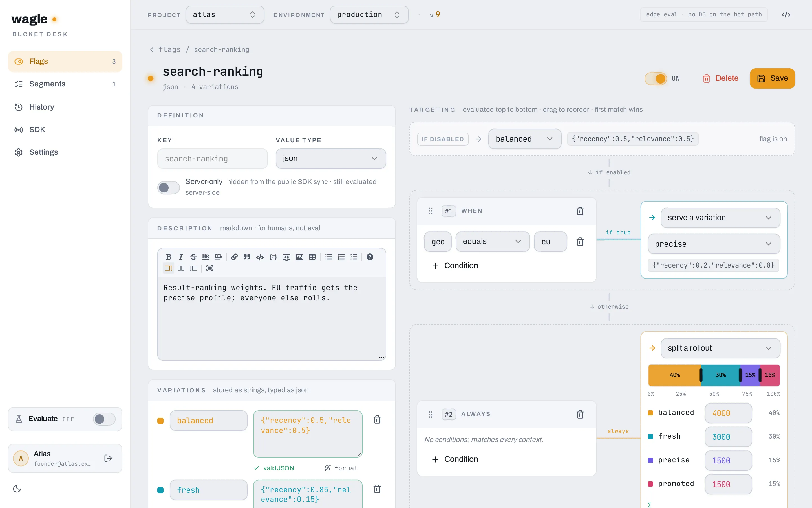Screen dimensions: 812x508
Task: Click the balanced rollout weight 4000 field
Action: (728, 413)
